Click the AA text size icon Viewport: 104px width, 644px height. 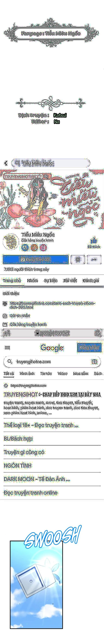click(x=7, y=333)
